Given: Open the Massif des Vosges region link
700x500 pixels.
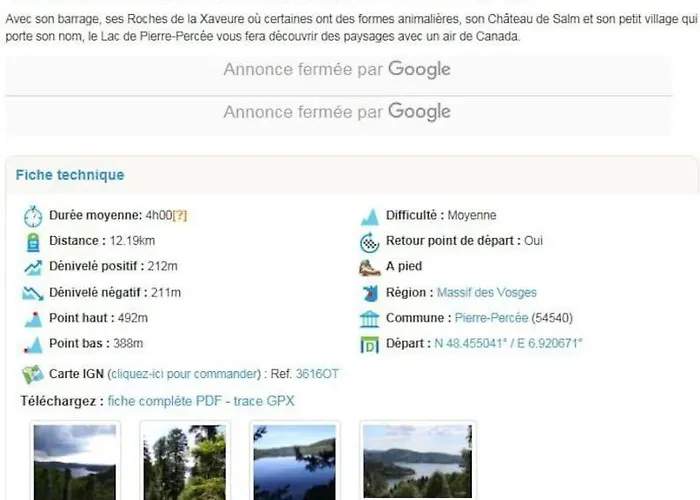Looking at the screenshot, I should (x=487, y=292).
